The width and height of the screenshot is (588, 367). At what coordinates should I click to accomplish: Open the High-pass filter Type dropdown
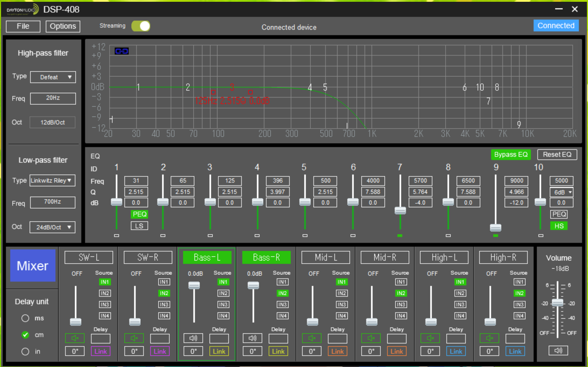(x=53, y=77)
